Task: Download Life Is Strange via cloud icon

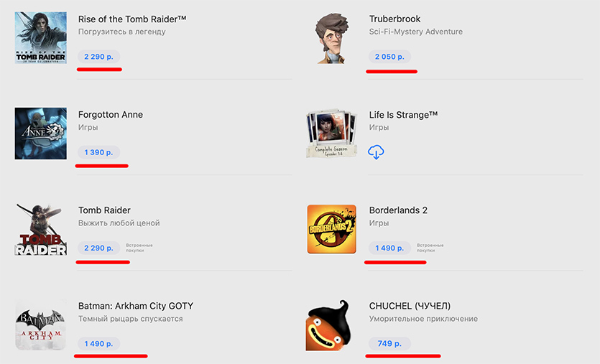Action: pyautogui.click(x=376, y=152)
